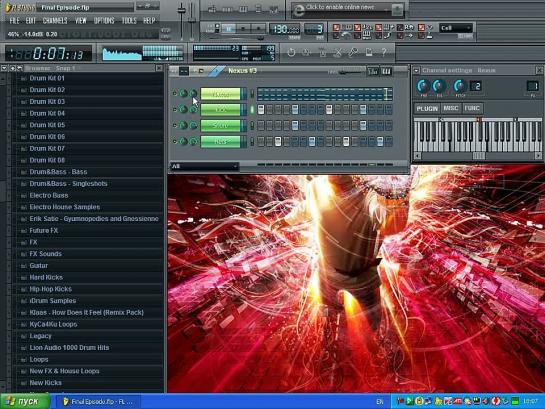
Task: Open the HELP menu
Action: [x=149, y=21]
